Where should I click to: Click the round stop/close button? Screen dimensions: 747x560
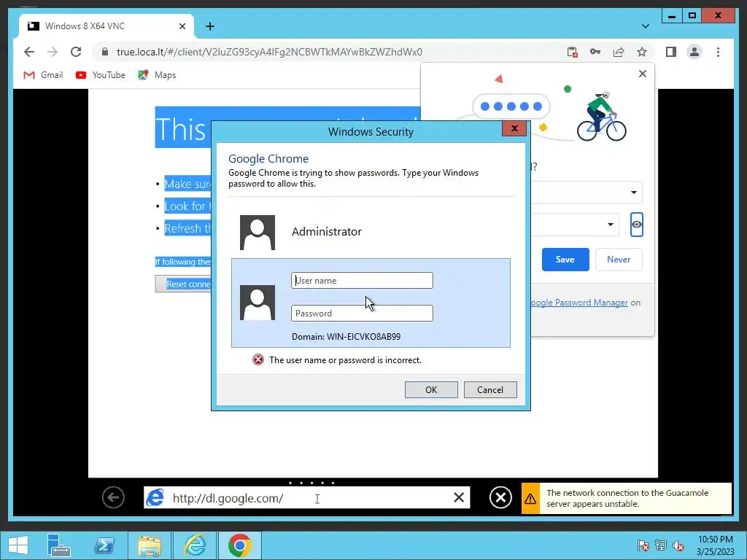tap(500, 497)
